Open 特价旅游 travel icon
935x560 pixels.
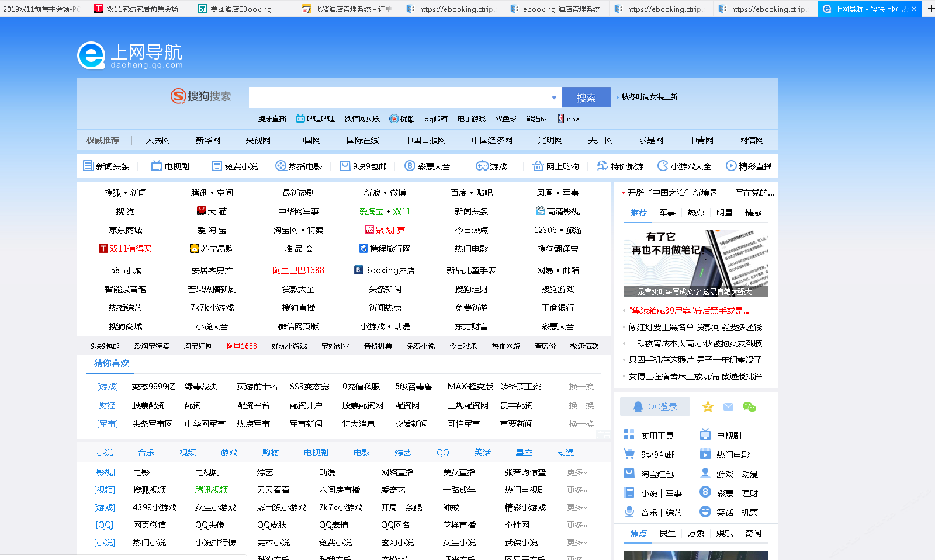coord(602,166)
